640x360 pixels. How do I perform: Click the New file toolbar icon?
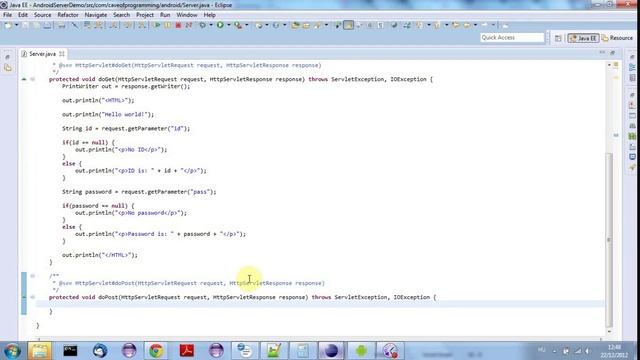(x=8, y=25)
